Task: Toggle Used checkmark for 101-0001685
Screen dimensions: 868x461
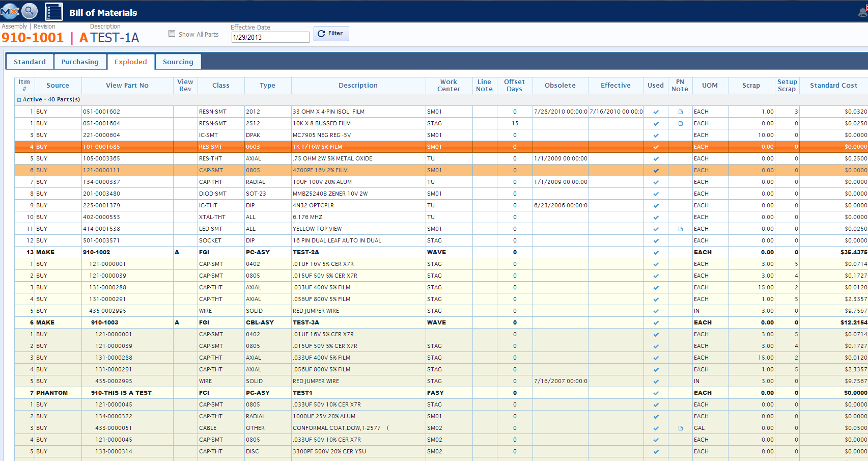Action: click(656, 147)
